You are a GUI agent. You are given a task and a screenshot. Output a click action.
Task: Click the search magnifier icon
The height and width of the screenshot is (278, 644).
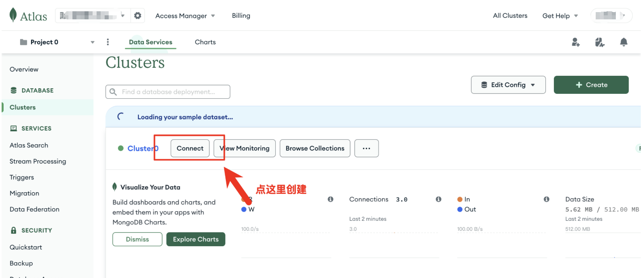click(x=113, y=92)
